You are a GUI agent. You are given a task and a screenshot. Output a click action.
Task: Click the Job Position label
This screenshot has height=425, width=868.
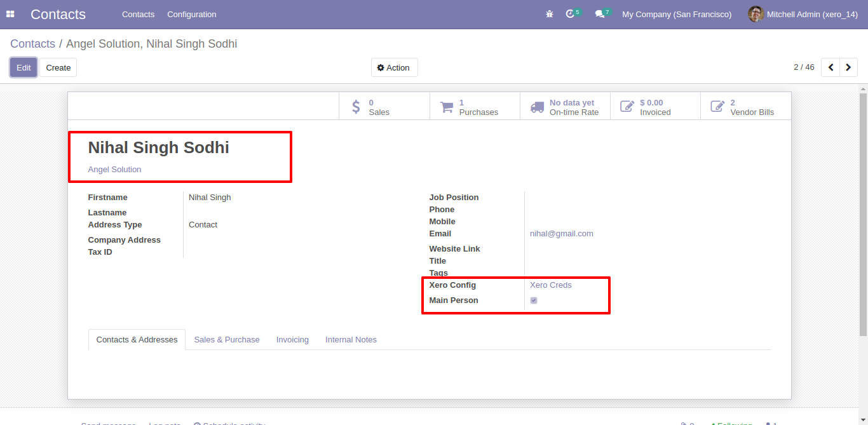(x=454, y=198)
